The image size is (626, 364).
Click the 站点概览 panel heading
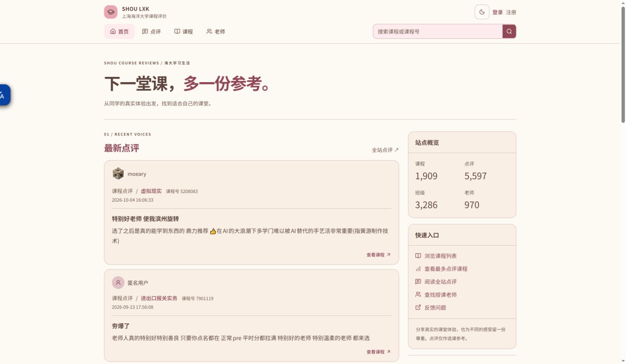[x=427, y=143]
